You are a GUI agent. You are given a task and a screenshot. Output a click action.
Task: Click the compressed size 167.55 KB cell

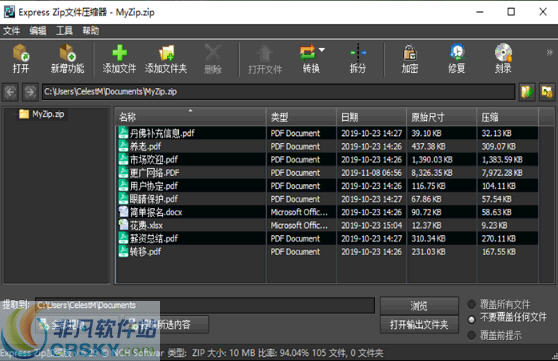tap(499, 251)
